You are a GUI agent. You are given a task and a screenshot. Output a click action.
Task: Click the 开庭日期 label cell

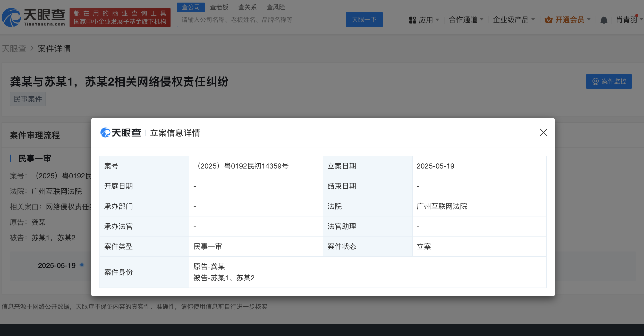(x=144, y=186)
